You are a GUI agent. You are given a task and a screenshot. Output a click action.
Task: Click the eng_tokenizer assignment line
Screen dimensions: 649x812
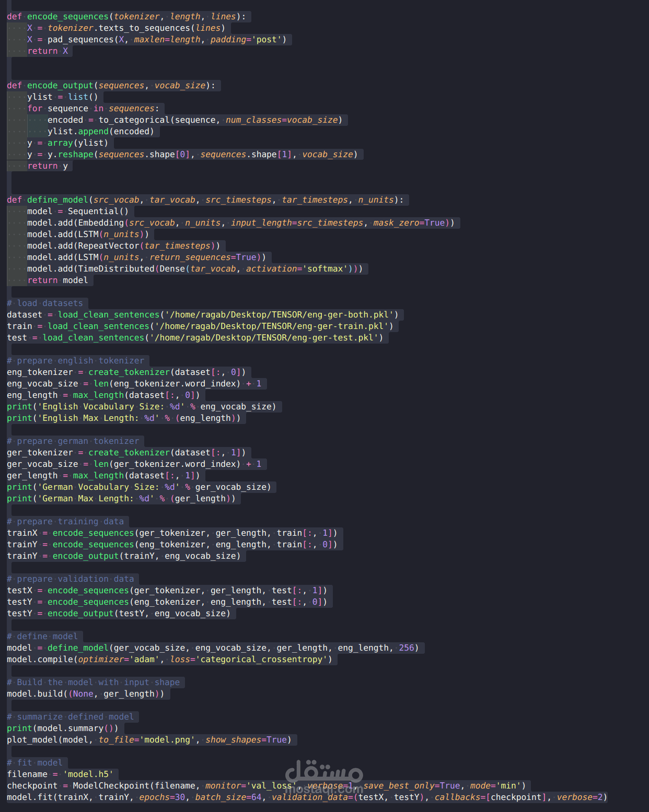126,372
